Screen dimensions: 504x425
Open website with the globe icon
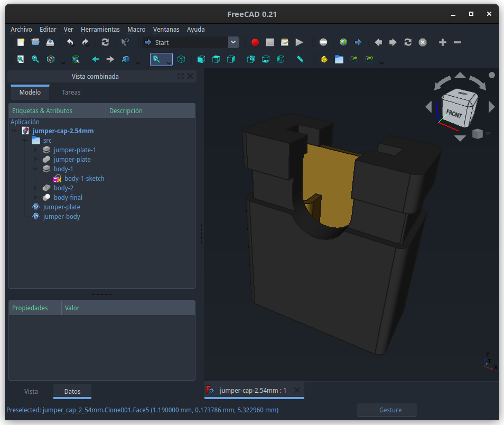pos(343,42)
